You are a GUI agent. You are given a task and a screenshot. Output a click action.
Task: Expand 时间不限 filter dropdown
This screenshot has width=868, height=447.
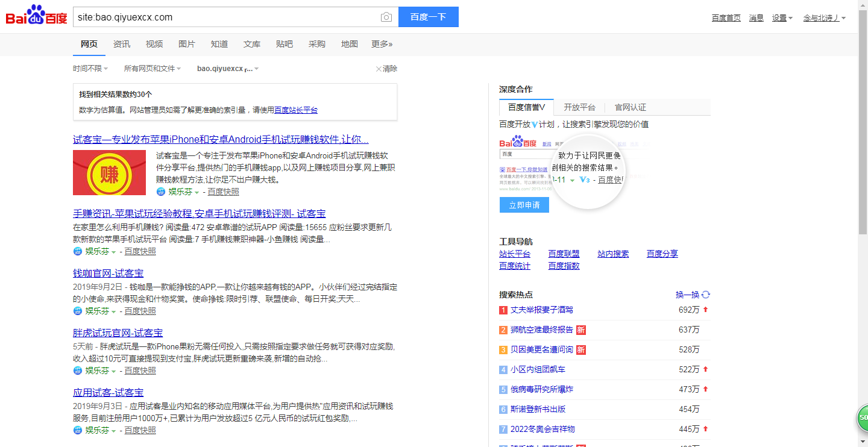(90, 69)
